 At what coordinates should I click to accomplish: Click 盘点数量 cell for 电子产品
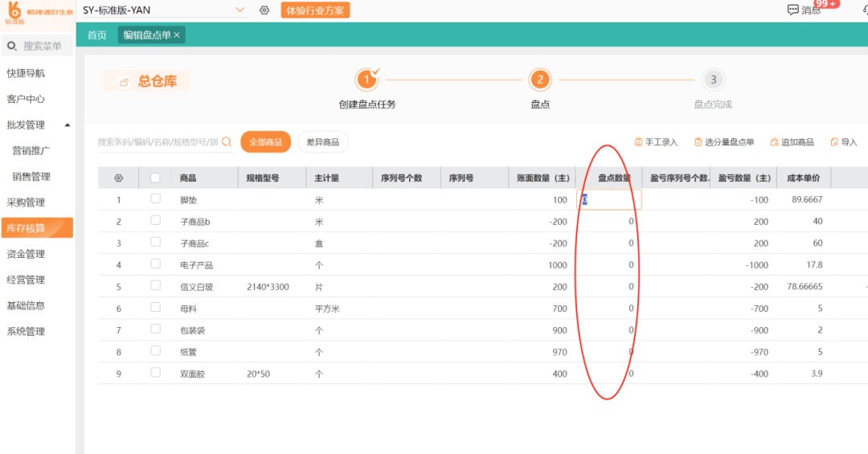click(609, 265)
